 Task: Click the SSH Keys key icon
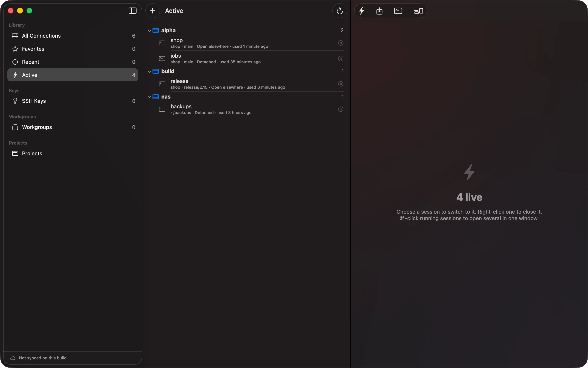(x=15, y=101)
